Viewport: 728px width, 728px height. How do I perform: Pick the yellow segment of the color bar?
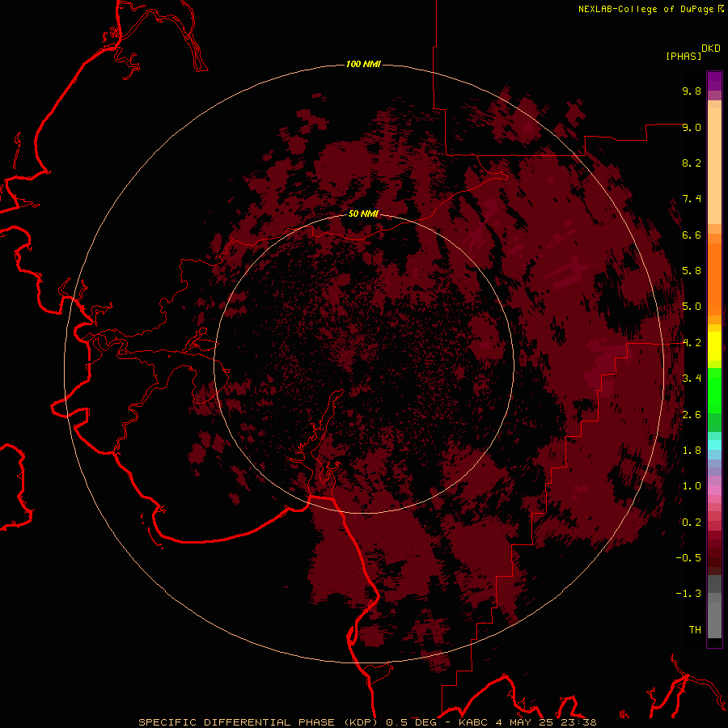pos(714,346)
